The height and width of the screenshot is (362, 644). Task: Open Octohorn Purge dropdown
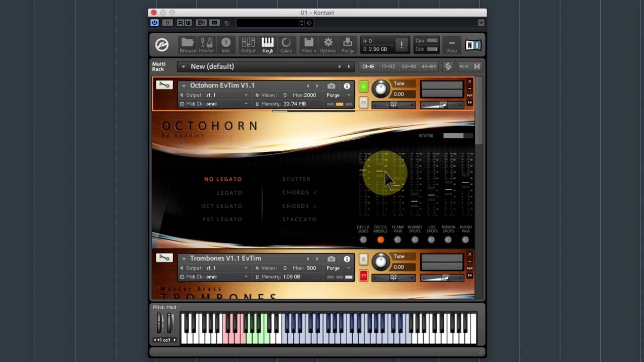coord(339,95)
